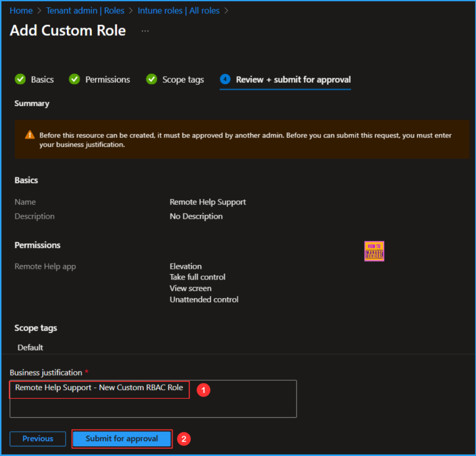Go to Tenant admin | Roles breadcrumb
The width and height of the screenshot is (476, 456).
pos(85,11)
